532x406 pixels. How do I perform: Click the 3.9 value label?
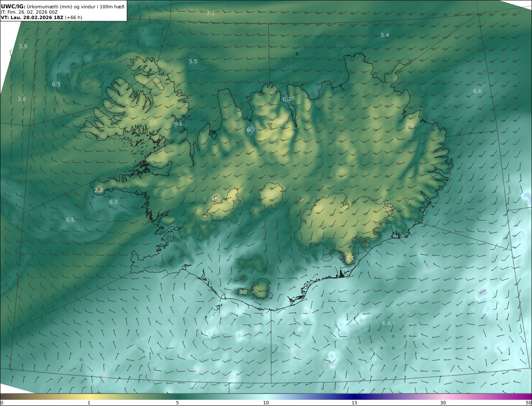tap(23, 46)
